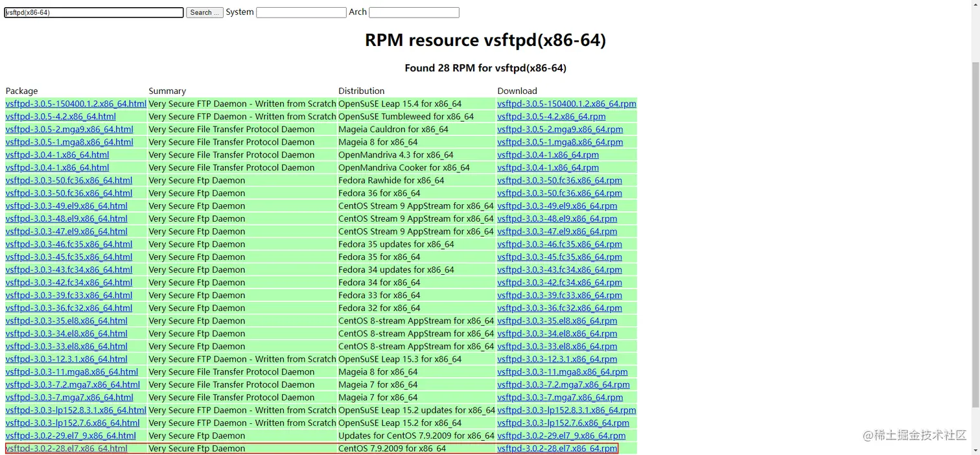Download vsftpd-3.0.3-34.el8.x86_64.rpm
980x455 pixels.
[x=557, y=334]
